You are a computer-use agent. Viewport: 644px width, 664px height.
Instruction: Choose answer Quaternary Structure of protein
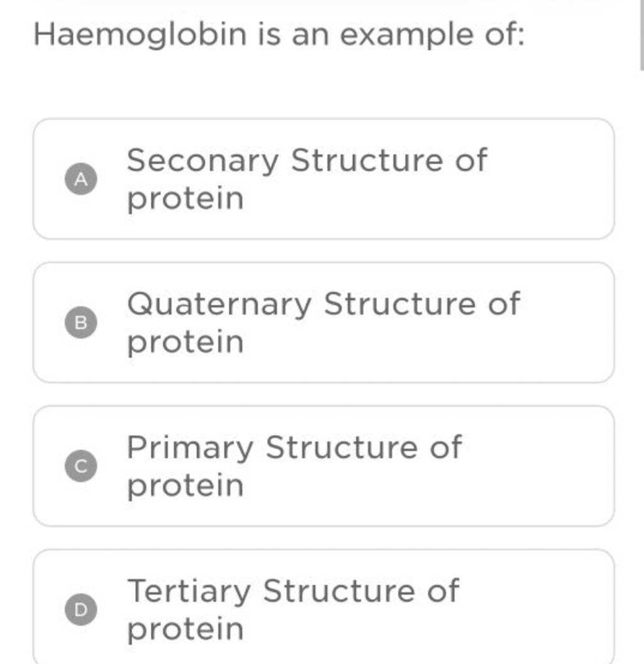coord(323,322)
